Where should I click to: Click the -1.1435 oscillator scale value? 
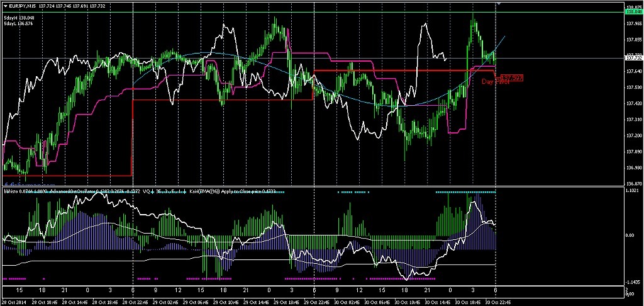pyautogui.click(x=632, y=282)
